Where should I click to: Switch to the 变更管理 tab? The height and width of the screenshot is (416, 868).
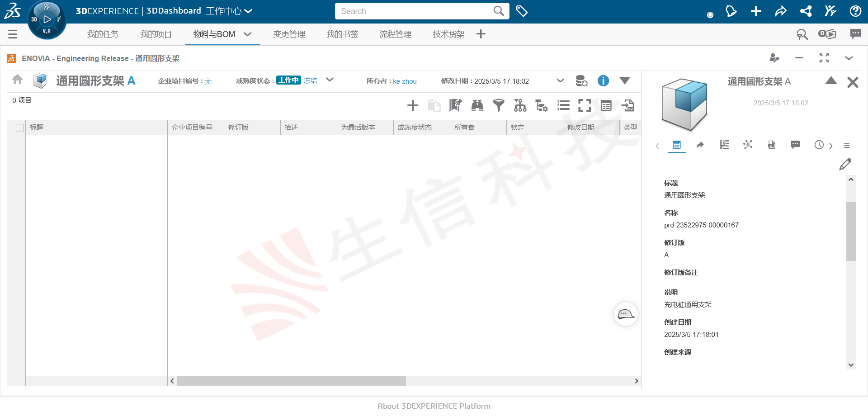(x=289, y=34)
